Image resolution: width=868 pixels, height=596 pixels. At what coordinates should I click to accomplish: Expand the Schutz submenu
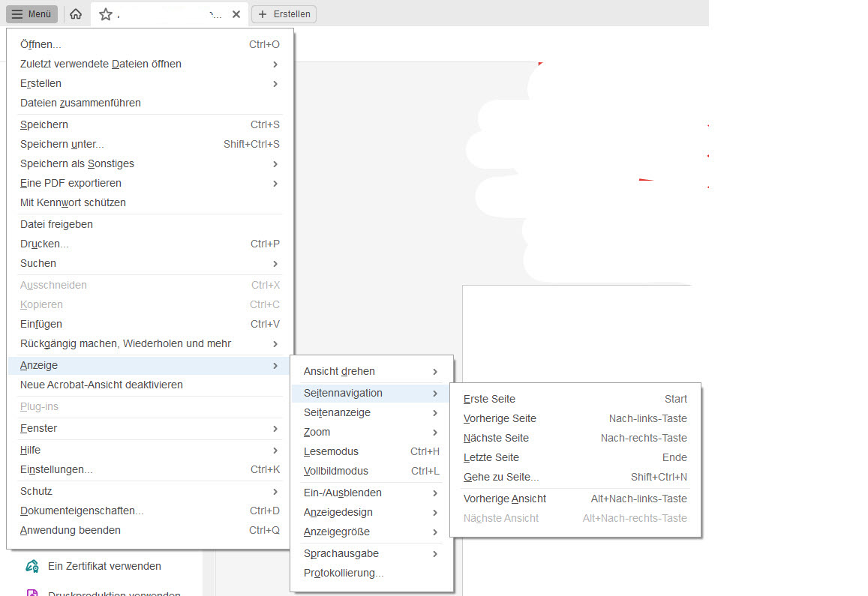point(149,491)
